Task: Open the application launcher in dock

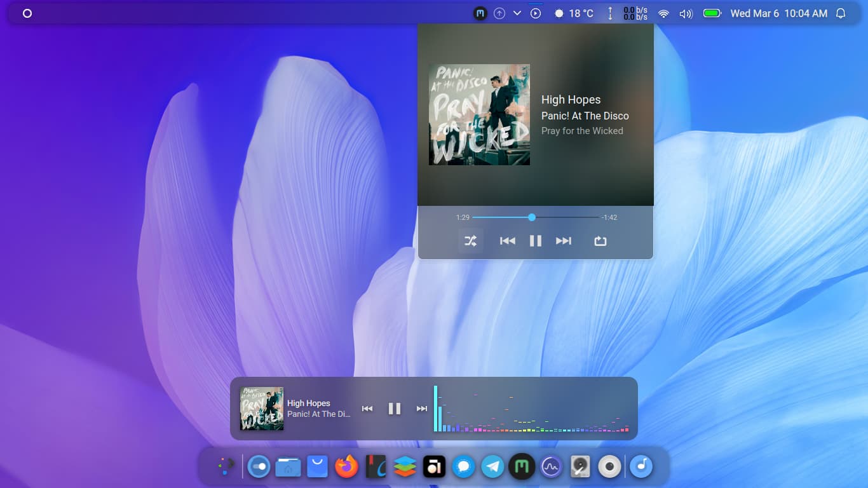Action: click(225, 467)
